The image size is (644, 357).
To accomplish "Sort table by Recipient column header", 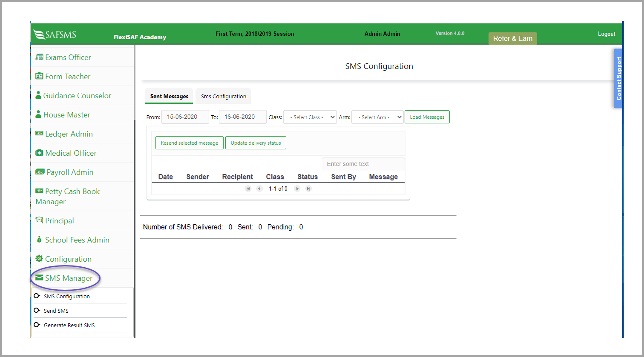I will pos(238,177).
